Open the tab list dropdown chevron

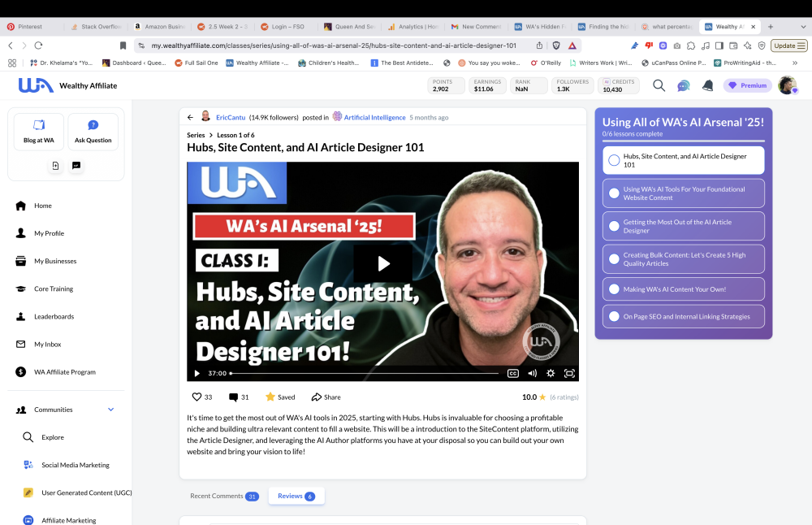coord(803,27)
